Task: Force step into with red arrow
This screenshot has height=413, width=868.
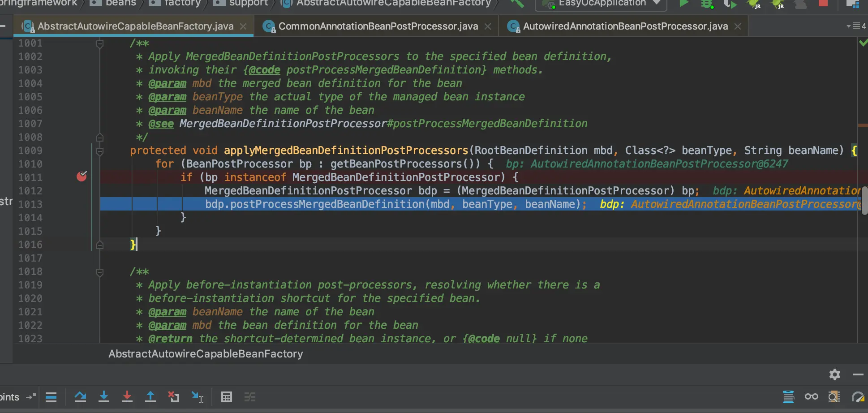Action: pyautogui.click(x=127, y=397)
